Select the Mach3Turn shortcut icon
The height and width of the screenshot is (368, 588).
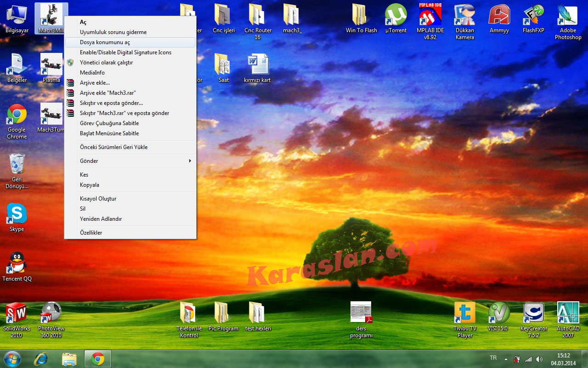pos(51,118)
